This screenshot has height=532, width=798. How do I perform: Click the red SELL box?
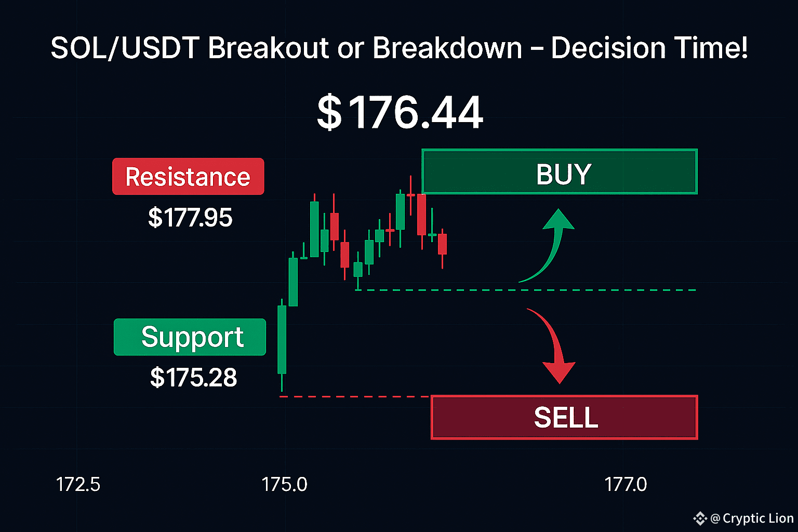[x=564, y=417]
